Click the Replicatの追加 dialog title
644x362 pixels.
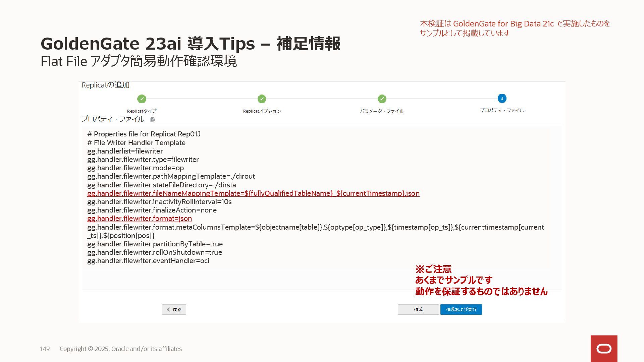pos(106,85)
